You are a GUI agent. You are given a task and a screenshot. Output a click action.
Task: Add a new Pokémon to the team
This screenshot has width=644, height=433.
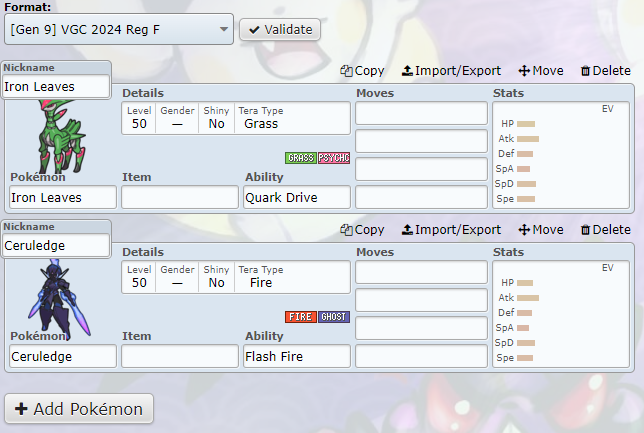click(x=79, y=409)
